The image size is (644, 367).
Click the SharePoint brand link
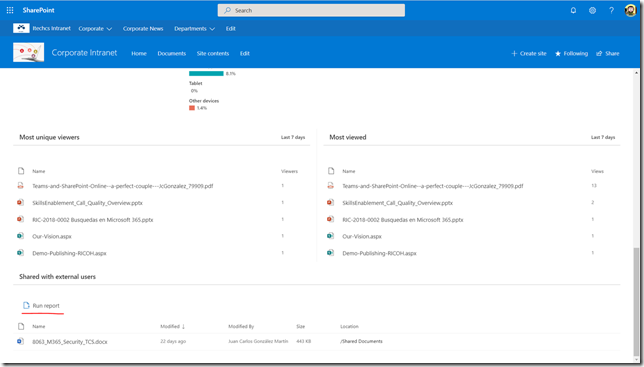click(x=39, y=10)
